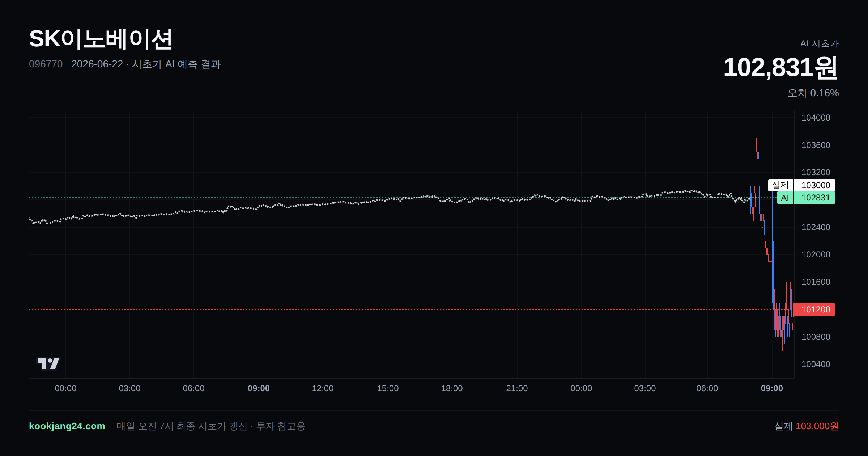Viewport: 868px width, 456px height.
Task: Open the kookjang24.com link
Action: (67, 426)
